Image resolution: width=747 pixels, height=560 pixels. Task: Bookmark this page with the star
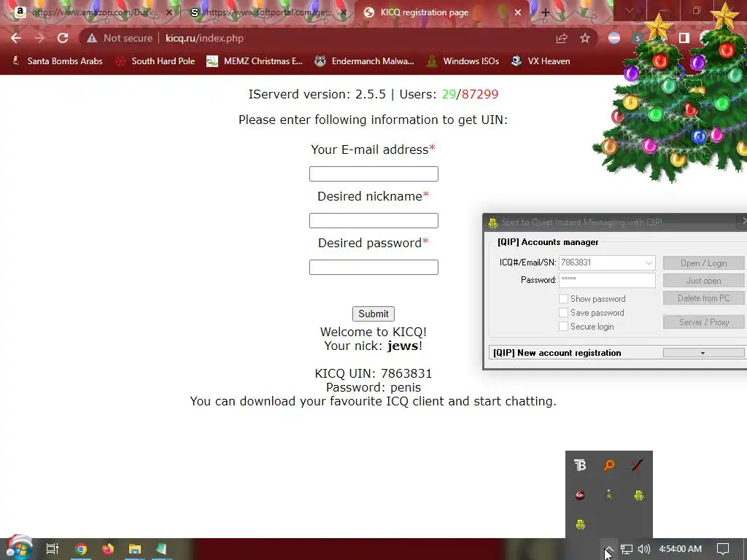pyautogui.click(x=585, y=38)
